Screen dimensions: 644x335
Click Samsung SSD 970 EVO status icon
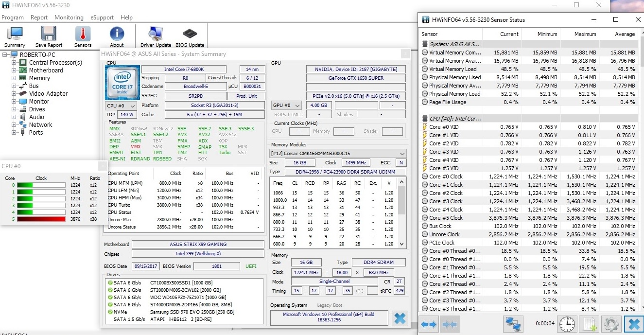pos(110,312)
